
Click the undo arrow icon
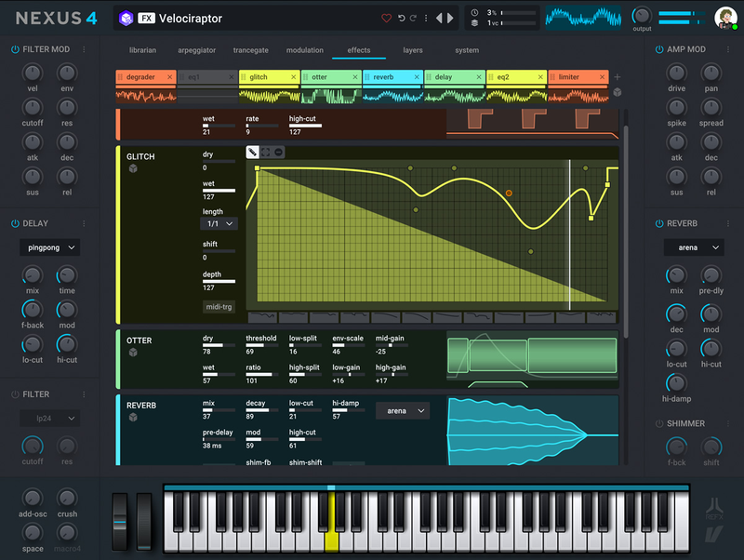[x=401, y=19]
